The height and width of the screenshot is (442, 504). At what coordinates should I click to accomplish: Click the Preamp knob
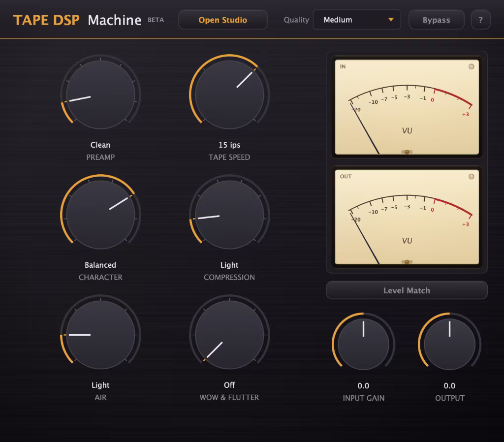point(100,95)
